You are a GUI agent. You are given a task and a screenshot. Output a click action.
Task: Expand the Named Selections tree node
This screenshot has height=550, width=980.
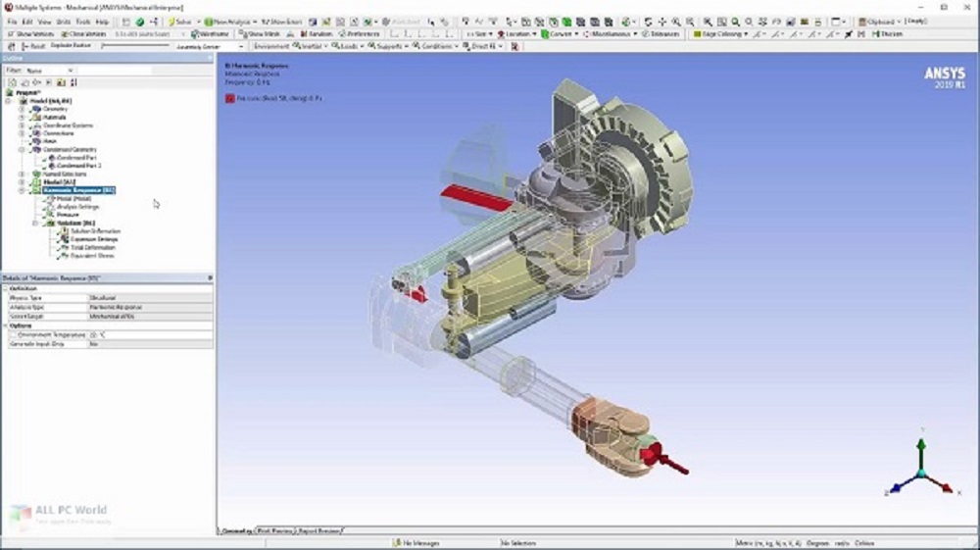[22, 174]
